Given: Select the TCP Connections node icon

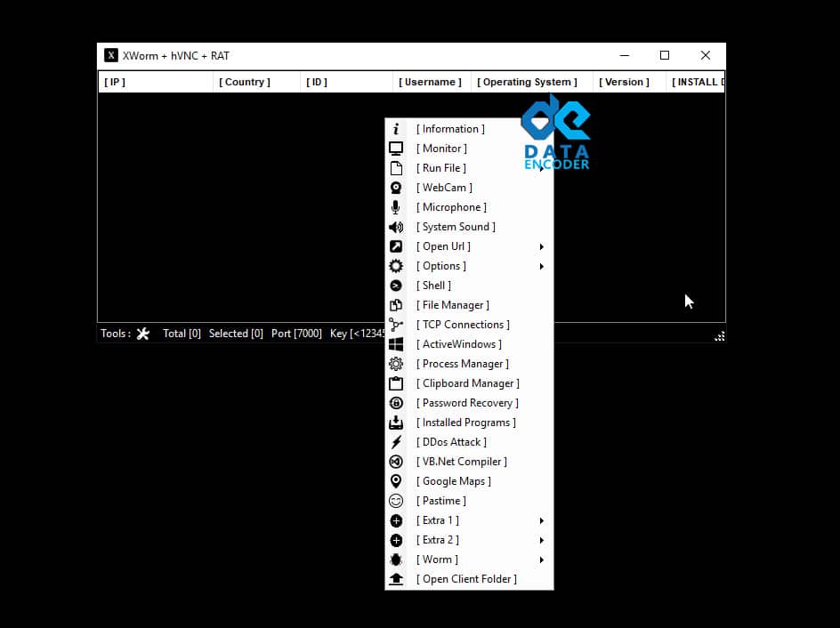Looking at the screenshot, I should [396, 325].
